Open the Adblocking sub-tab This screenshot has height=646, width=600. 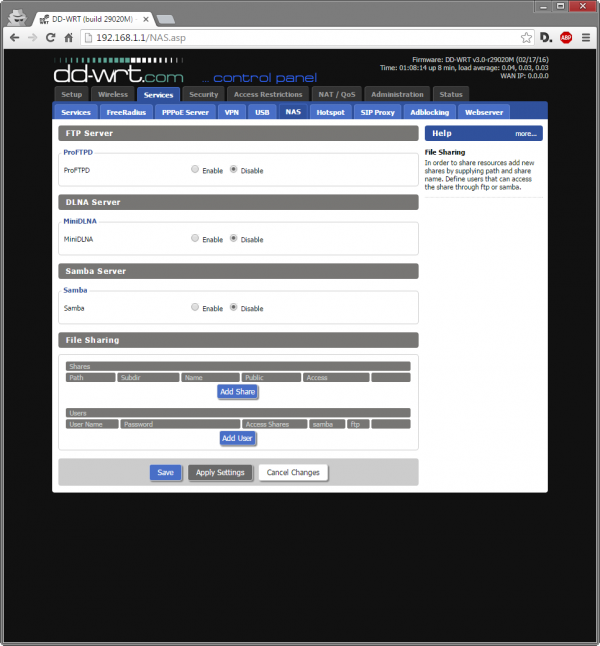tap(430, 112)
